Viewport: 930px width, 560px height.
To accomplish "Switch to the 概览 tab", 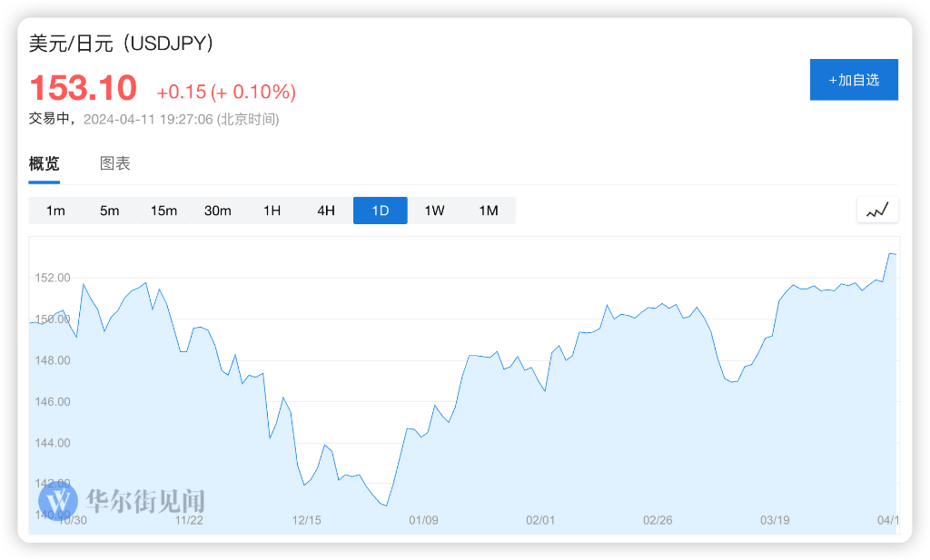I will pyautogui.click(x=45, y=164).
